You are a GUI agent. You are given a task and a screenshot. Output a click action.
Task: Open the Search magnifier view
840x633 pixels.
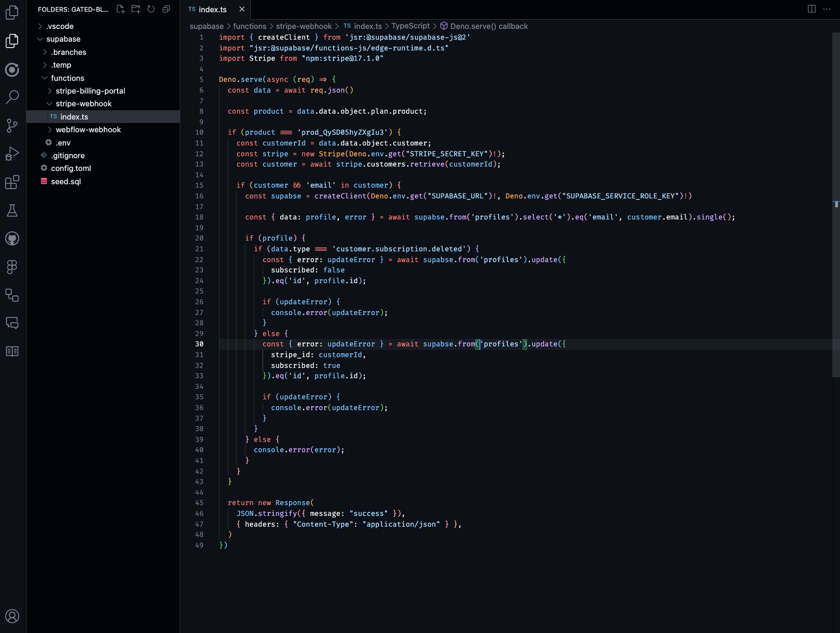tap(12, 97)
